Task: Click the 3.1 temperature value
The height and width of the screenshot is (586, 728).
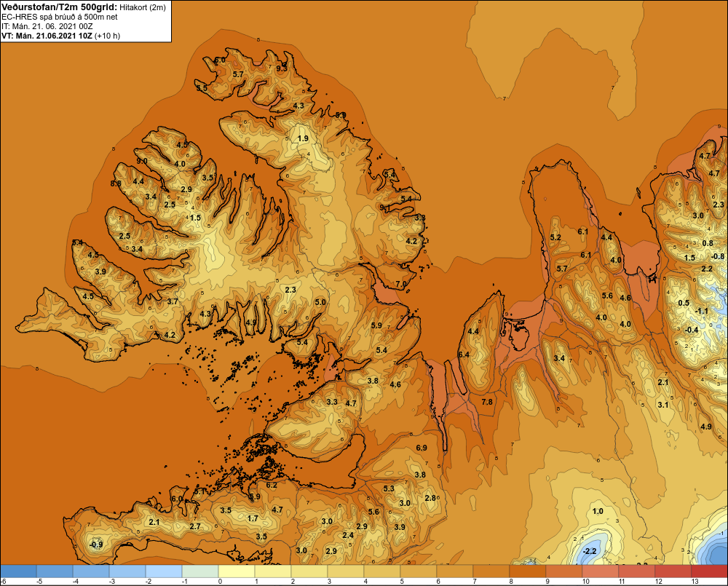Action: (663, 405)
